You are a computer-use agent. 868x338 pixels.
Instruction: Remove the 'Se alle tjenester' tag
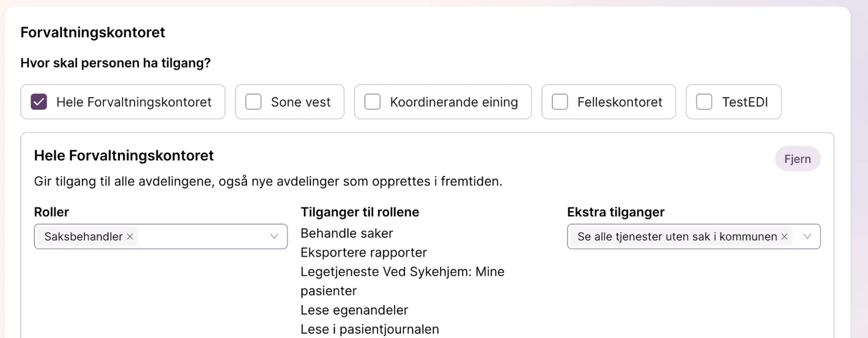[x=785, y=237]
